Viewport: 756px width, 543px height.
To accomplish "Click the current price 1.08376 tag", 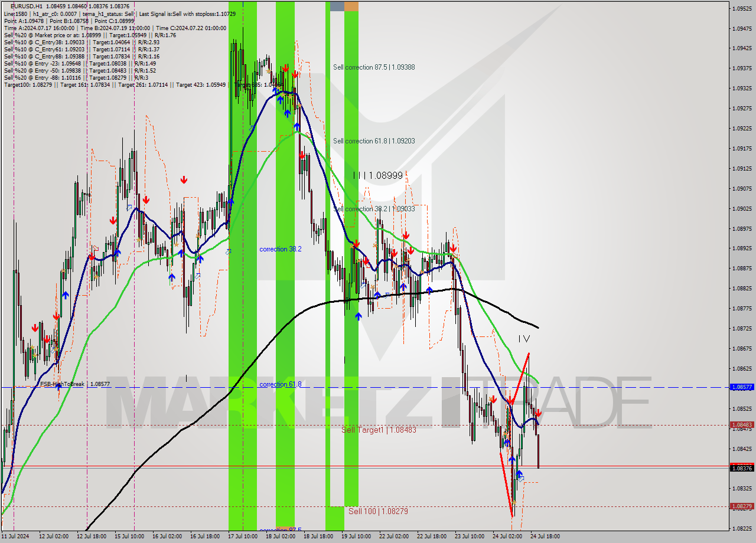I will pos(742,468).
